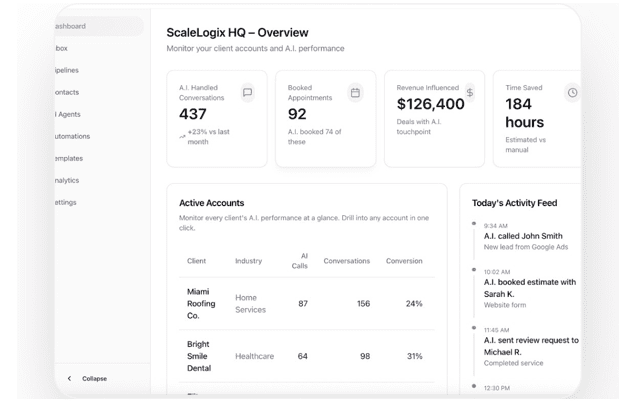Open the Miami Roofing Co. account row

200,303
